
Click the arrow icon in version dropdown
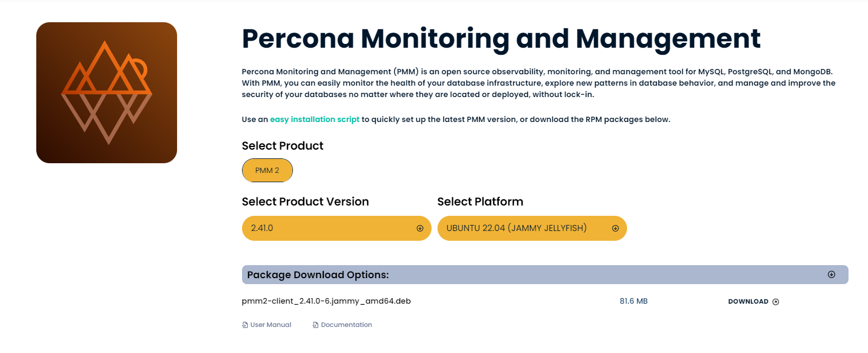tap(420, 228)
